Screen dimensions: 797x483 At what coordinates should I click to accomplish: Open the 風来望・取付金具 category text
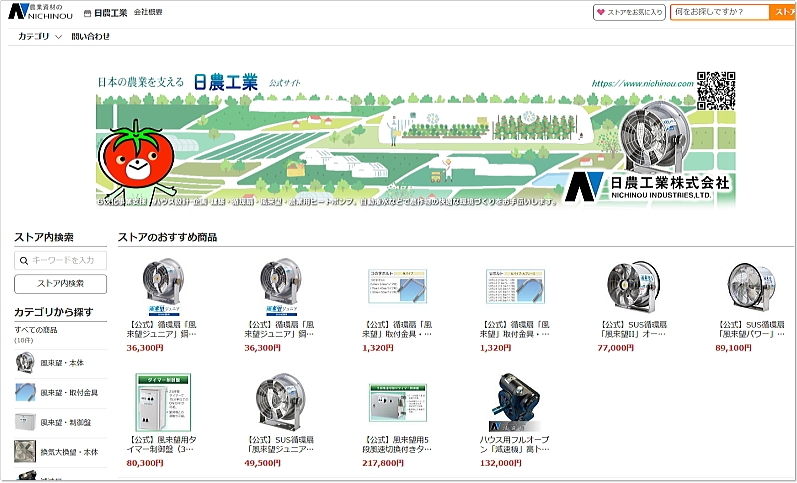click(x=69, y=393)
